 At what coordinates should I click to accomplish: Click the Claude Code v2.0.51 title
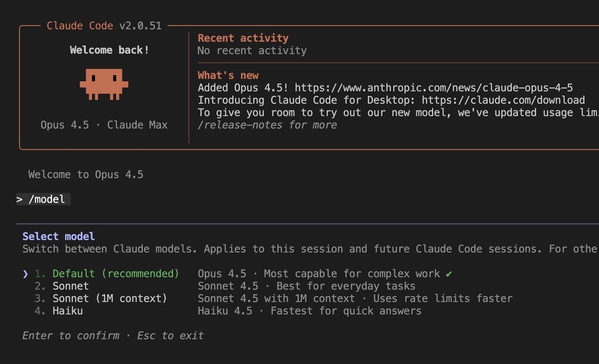[x=103, y=25]
